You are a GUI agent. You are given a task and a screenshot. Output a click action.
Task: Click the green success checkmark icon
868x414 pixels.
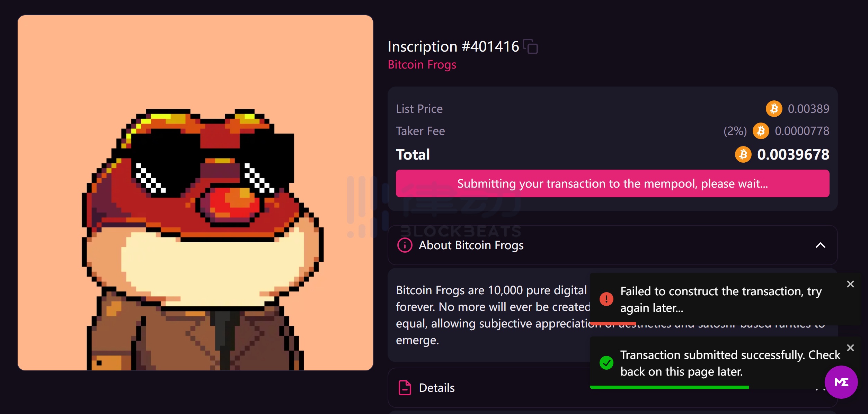tap(606, 363)
